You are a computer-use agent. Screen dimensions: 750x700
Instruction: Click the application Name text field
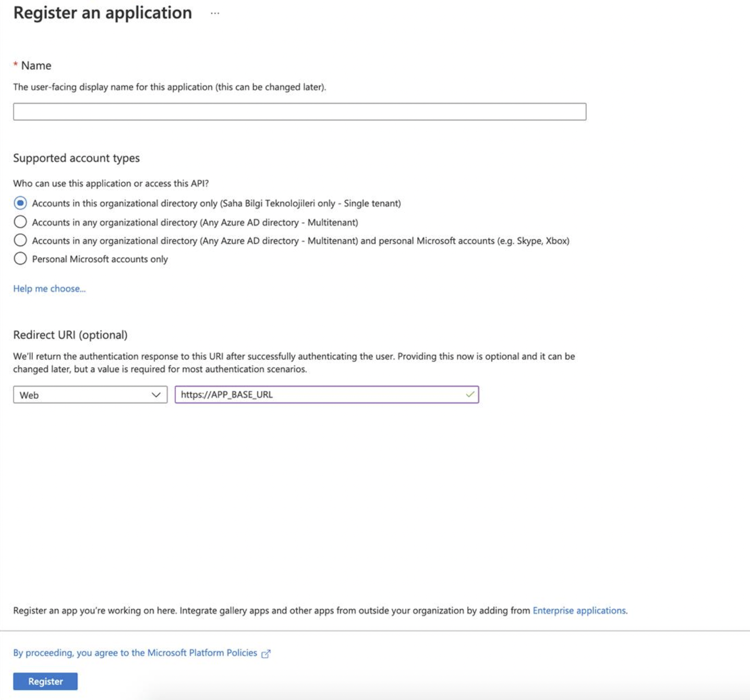coord(300,112)
